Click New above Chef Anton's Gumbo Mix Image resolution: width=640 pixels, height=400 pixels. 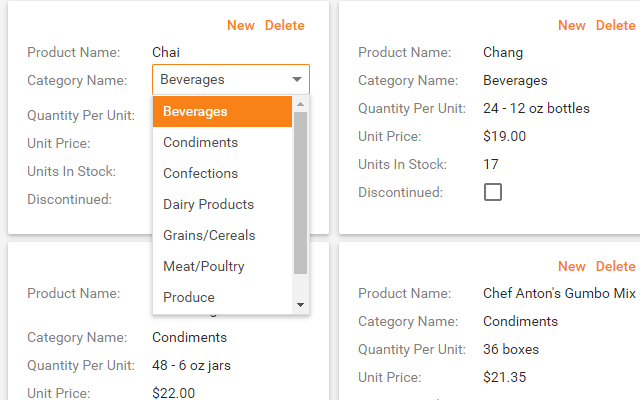point(572,266)
